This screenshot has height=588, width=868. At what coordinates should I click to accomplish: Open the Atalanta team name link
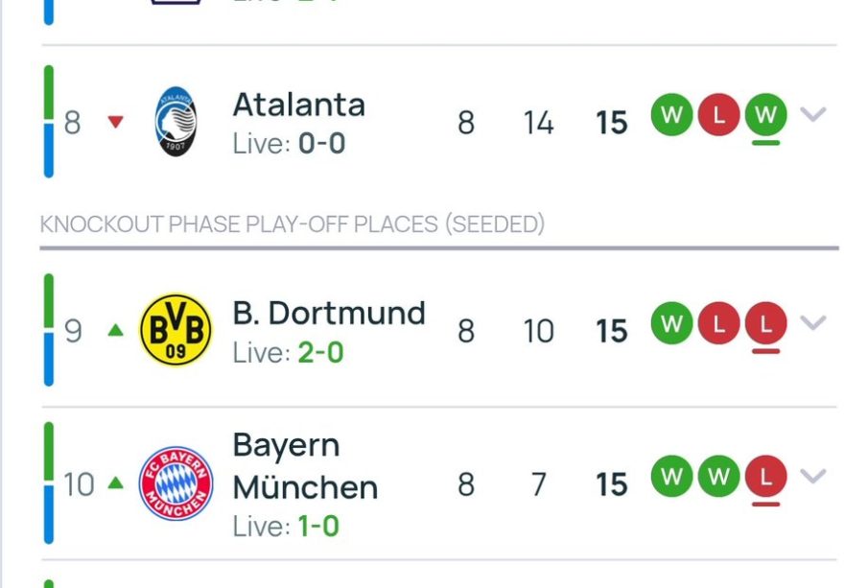299,105
